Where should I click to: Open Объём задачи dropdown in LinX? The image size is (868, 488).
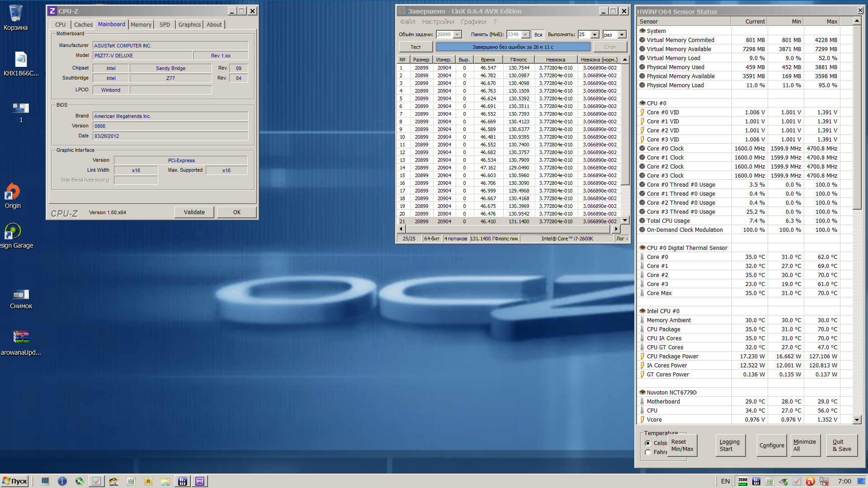pos(458,34)
